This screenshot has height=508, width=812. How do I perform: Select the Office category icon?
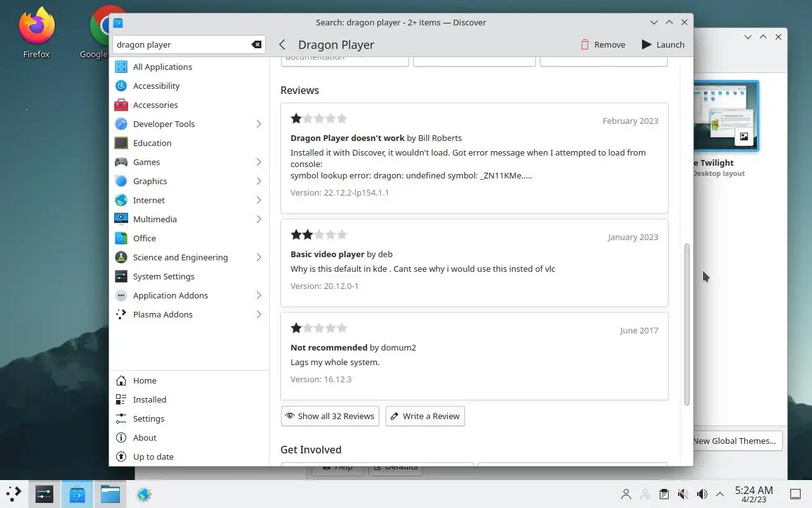(x=121, y=238)
